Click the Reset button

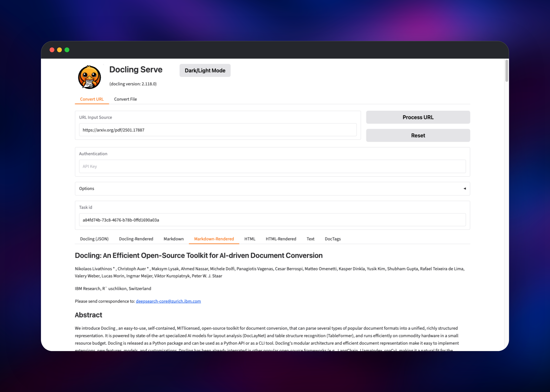click(x=418, y=135)
